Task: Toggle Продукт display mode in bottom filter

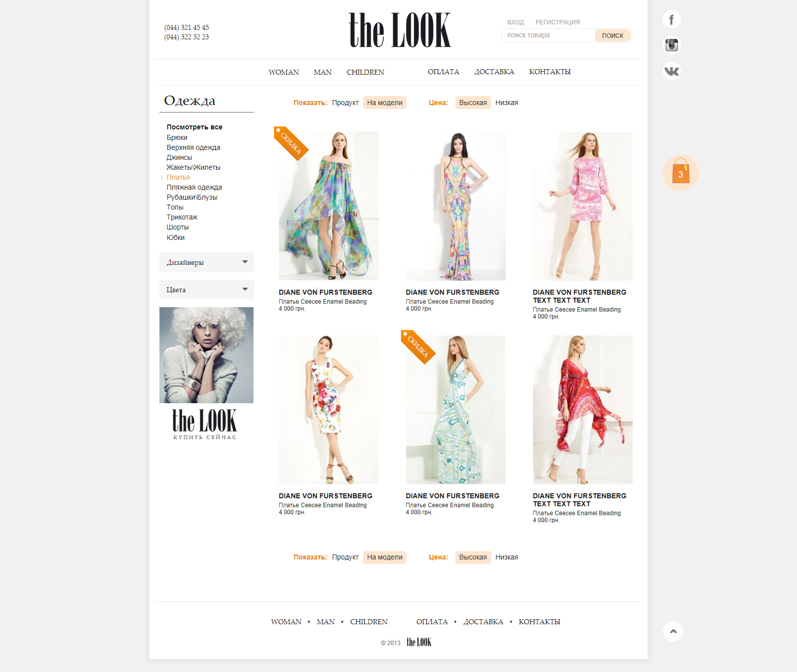Action: (x=345, y=557)
